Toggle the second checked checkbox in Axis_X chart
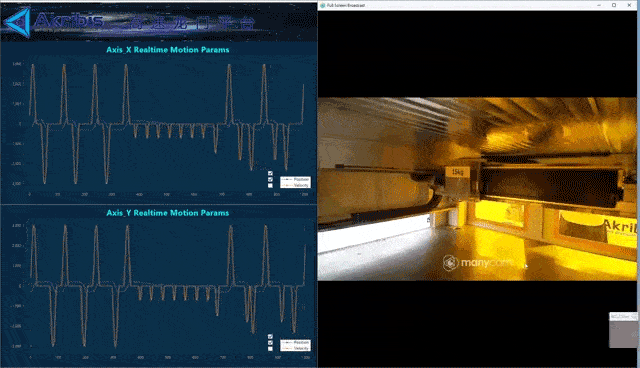Image resolution: width=640 pixels, height=368 pixels. (x=270, y=180)
